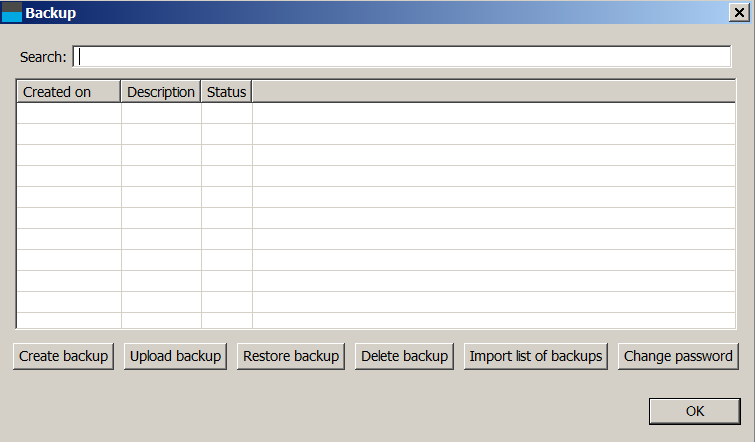Close the Backup dialog with X
This screenshot has width=755, height=442.
pyautogui.click(x=739, y=13)
